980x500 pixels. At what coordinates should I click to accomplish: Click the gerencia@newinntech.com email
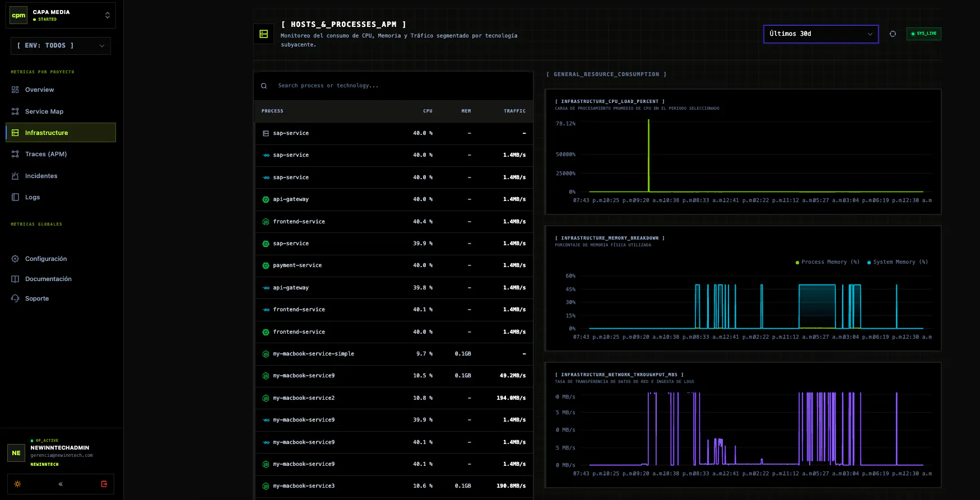(62, 456)
